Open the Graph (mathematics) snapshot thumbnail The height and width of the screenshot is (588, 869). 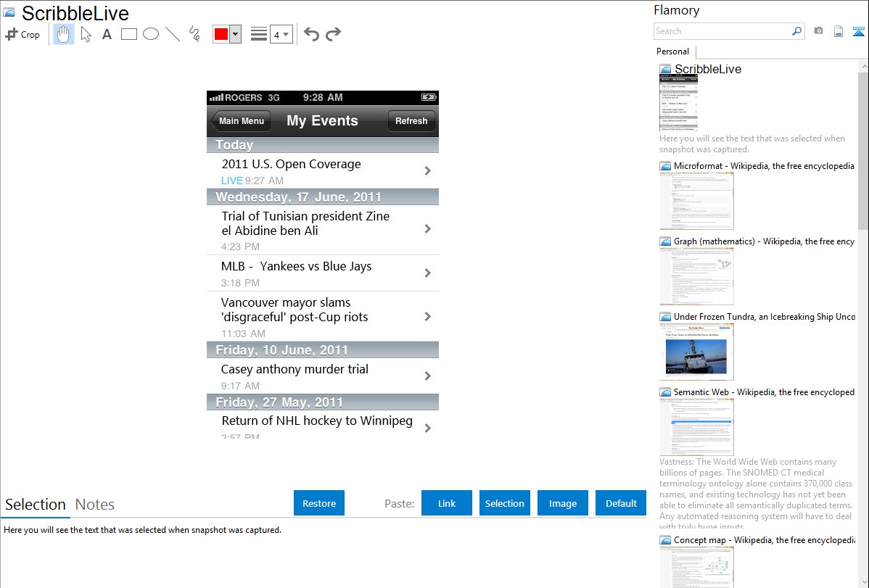coord(696,276)
